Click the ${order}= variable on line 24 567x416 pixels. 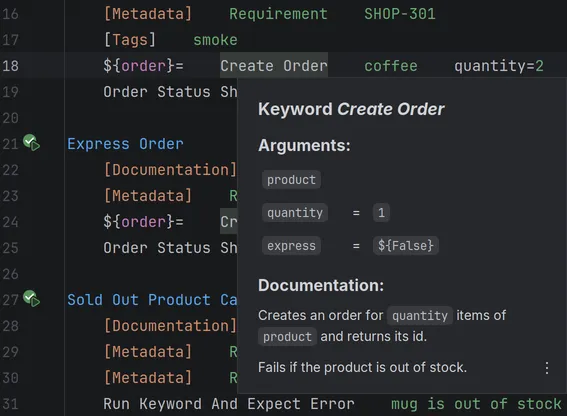coord(143,222)
